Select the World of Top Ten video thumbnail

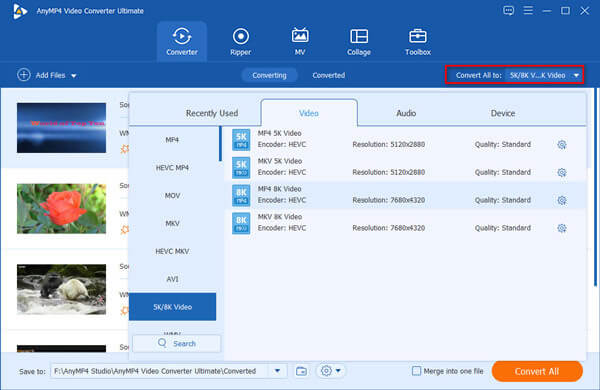coord(61,127)
